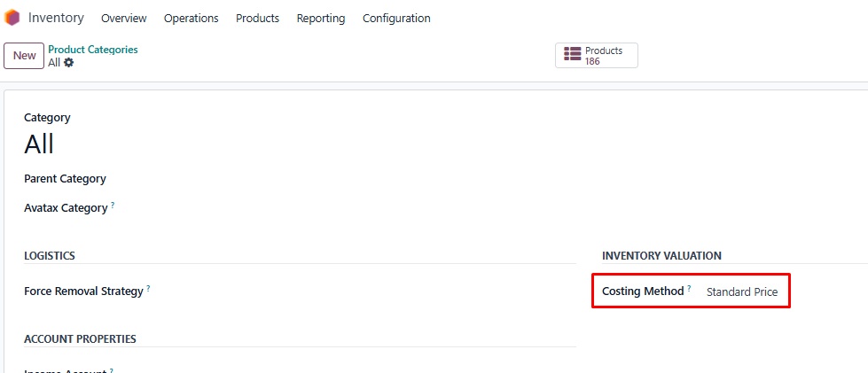868x373 pixels.
Task: Open the Parent Category field dropdown
Action: click(x=355, y=179)
